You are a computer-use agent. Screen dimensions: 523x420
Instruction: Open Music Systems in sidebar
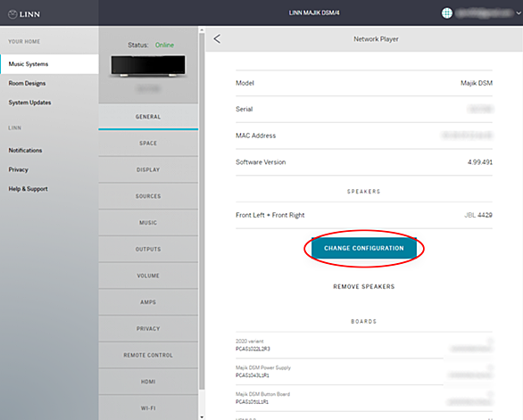[49, 64]
